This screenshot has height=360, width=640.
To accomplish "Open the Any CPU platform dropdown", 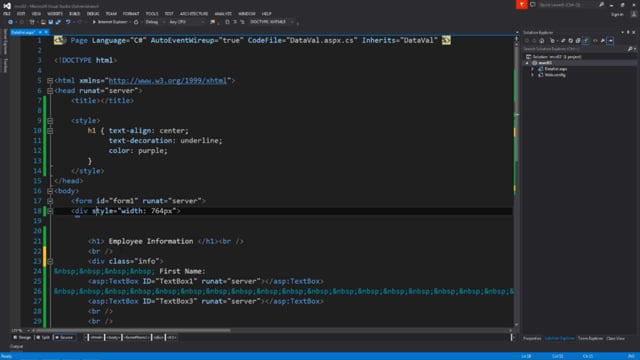I will (186, 22).
